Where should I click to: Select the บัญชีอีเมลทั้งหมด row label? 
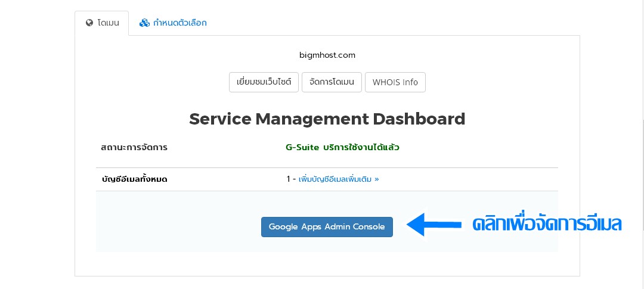134,179
